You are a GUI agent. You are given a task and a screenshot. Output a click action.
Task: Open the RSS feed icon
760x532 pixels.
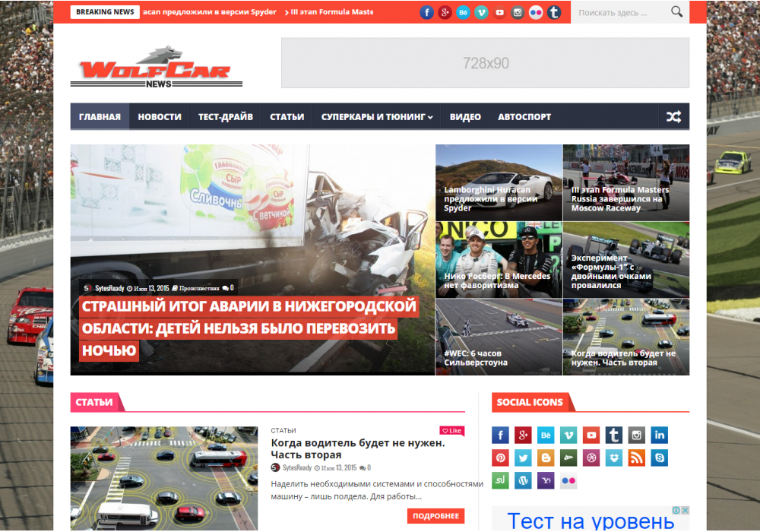pos(637,458)
